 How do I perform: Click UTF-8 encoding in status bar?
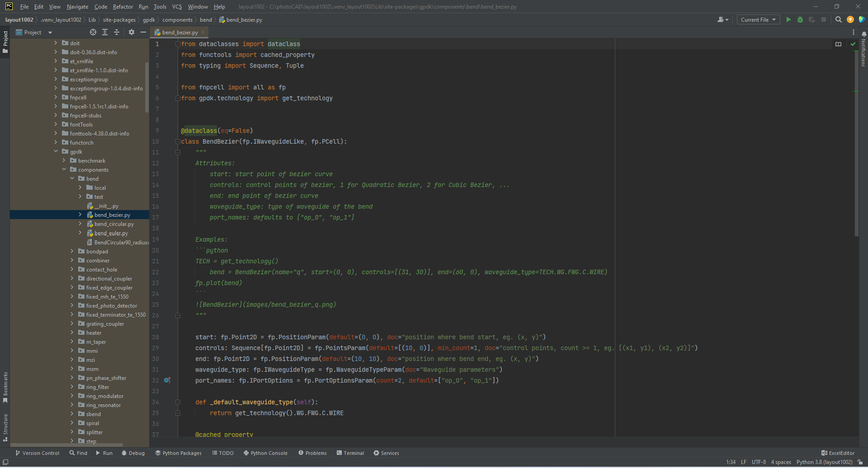[759, 462]
